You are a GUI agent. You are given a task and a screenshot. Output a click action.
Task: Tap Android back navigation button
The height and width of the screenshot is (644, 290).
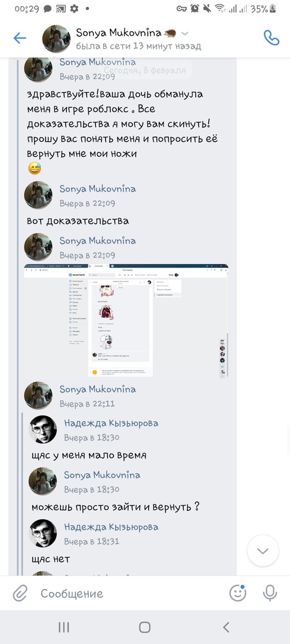click(226, 627)
